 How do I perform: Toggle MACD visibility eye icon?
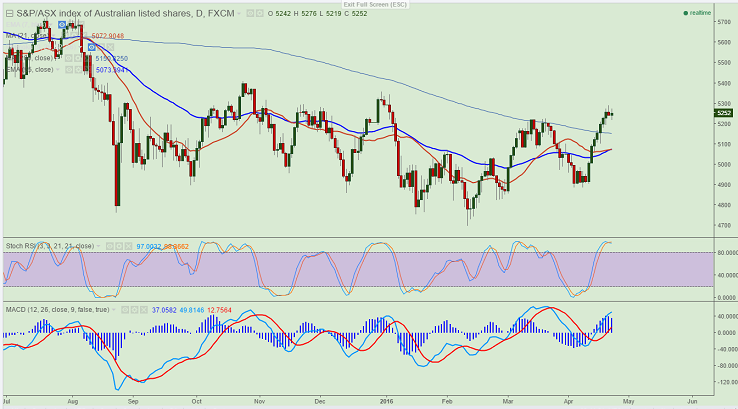tap(125, 310)
